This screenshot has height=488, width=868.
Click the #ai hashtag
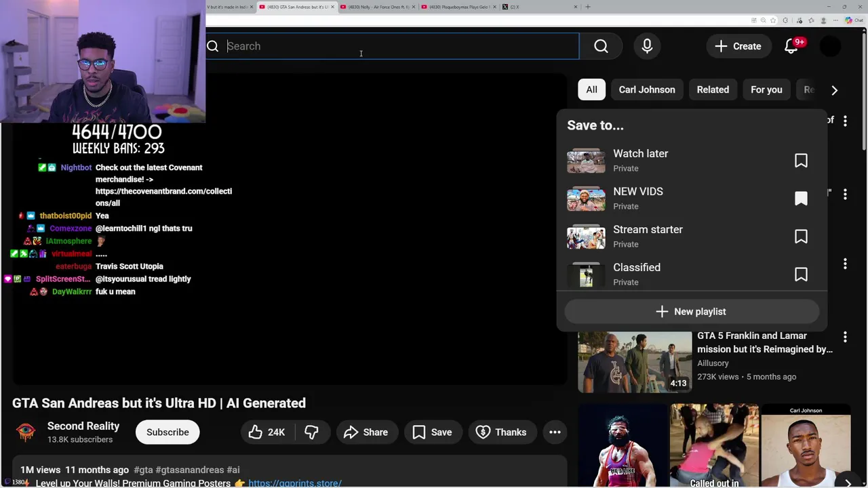coord(233,470)
